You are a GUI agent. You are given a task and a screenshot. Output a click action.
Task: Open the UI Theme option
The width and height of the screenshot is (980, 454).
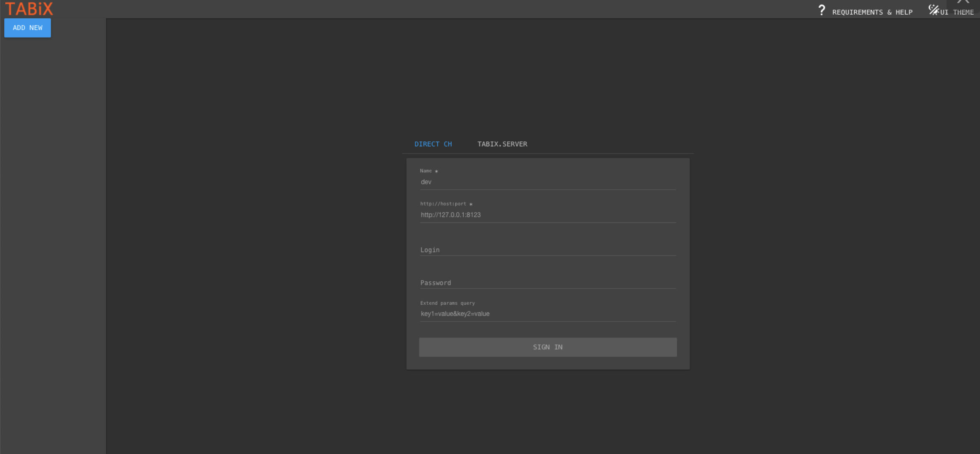click(x=957, y=13)
